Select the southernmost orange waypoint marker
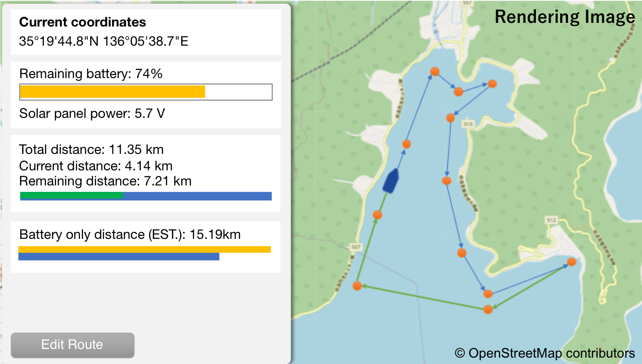 click(488, 309)
